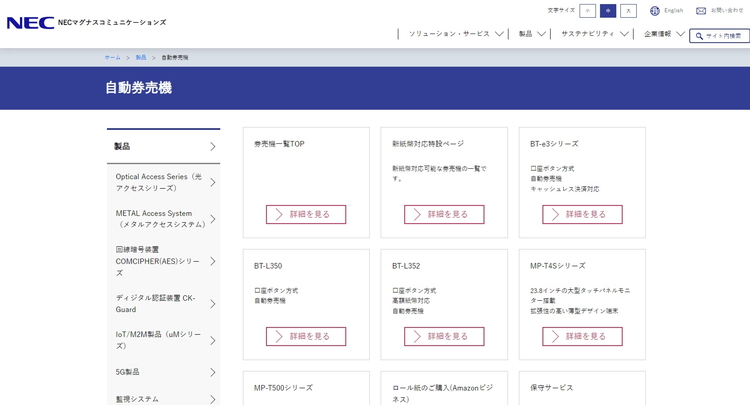The image size is (750, 405).
Task: Open 監視システム sidebar item
Action: coord(164,399)
